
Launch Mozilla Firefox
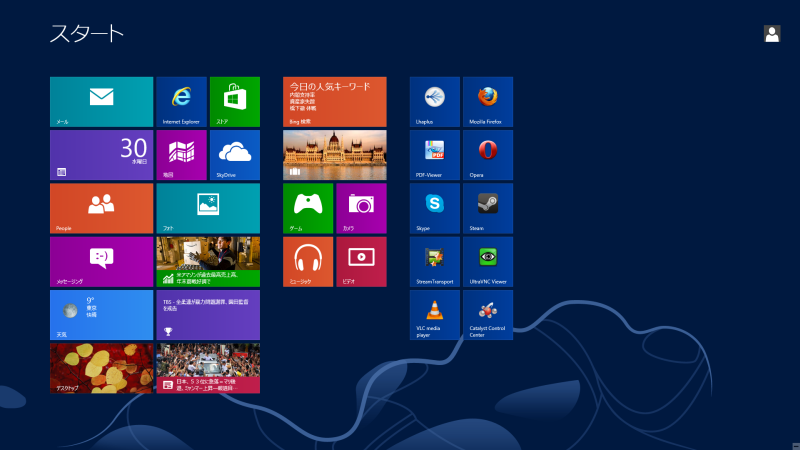tap(488, 102)
